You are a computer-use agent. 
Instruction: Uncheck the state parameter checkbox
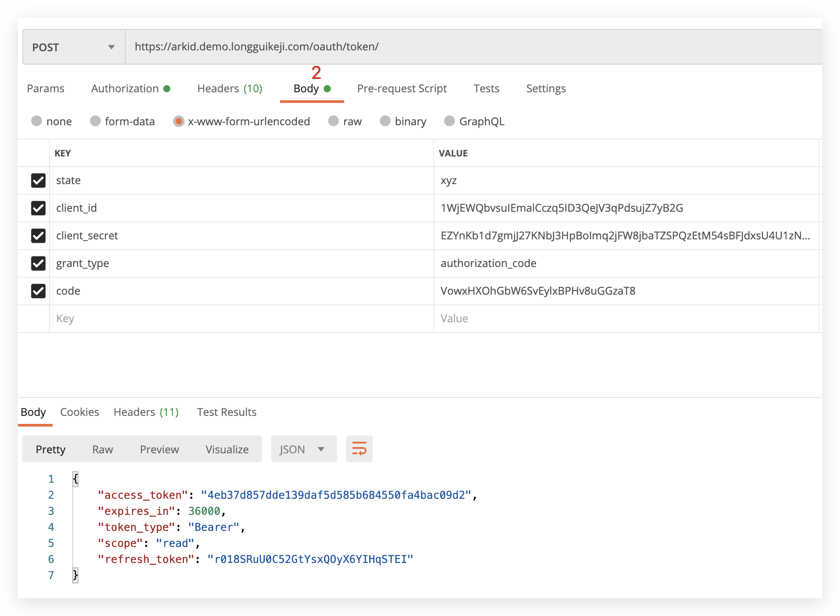[38, 181]
